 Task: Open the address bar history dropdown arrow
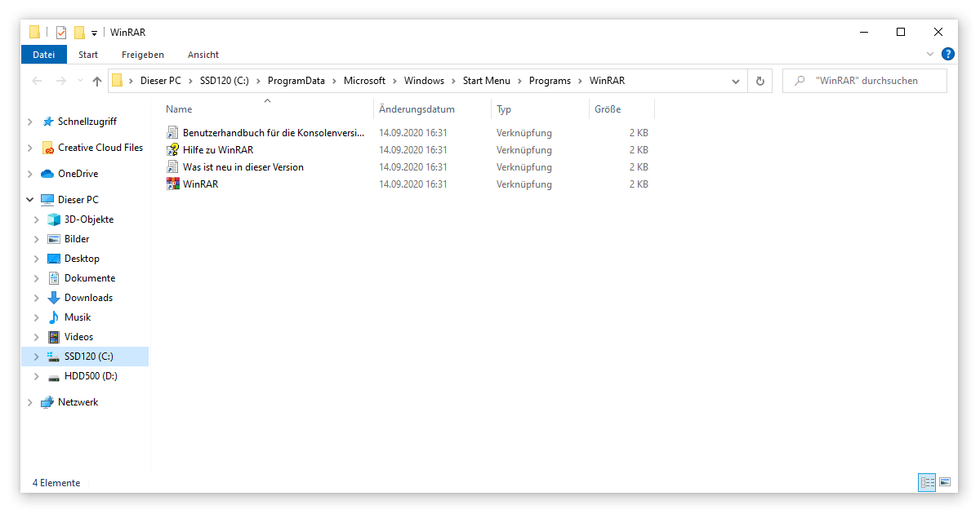pyautogui.click(x=735, y=80)
